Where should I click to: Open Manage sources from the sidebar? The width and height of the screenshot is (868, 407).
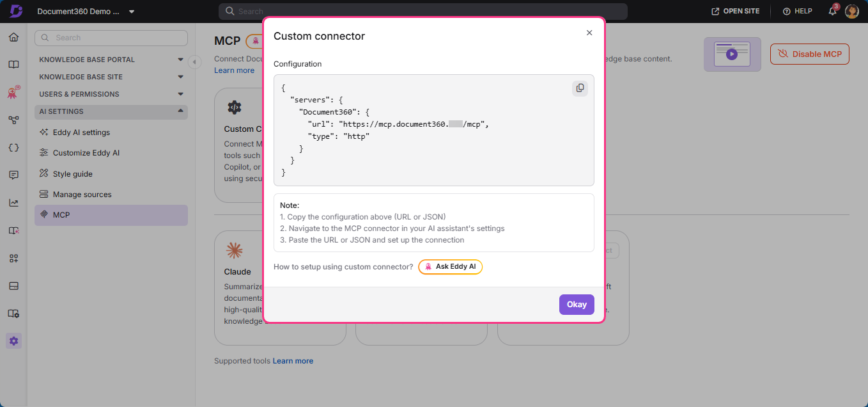click(x=111, y=194)
